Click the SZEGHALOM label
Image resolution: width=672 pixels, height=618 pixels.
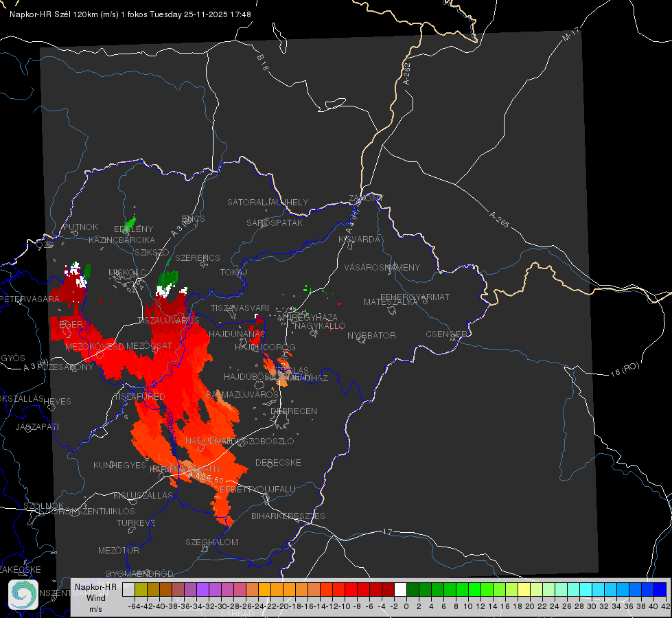211,542
